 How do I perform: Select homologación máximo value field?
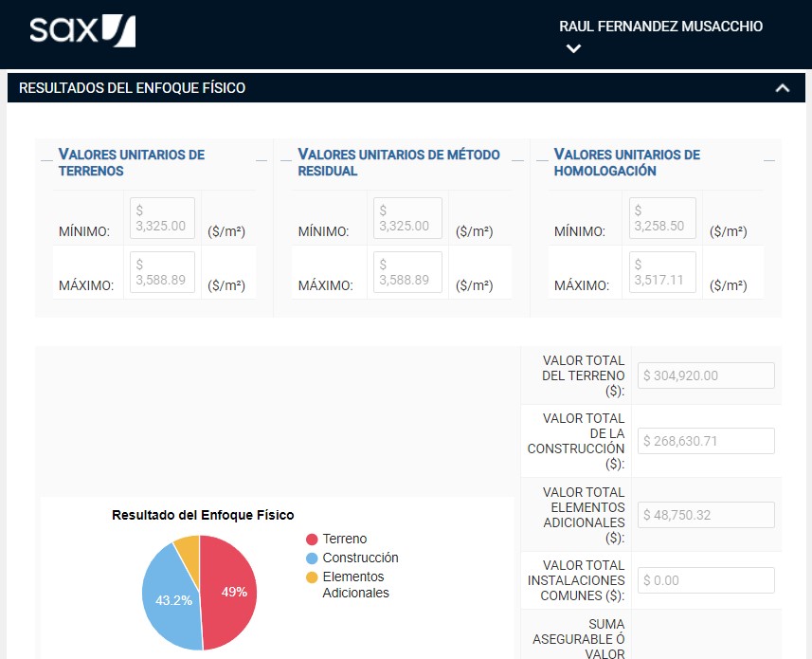(x=661, y=272)
